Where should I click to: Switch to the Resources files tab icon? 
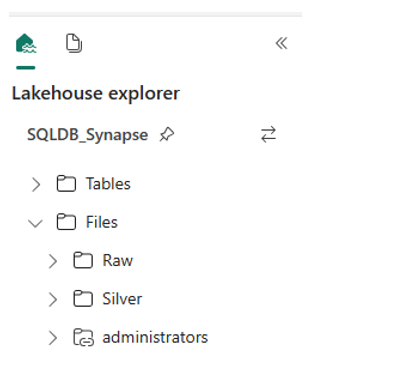[x=74, y=43]
